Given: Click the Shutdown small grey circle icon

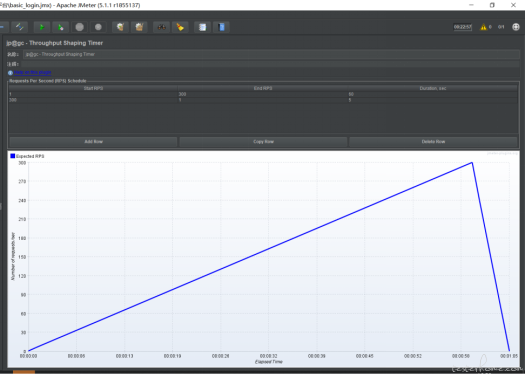Looking at the screenshot, I should point(98,27).
